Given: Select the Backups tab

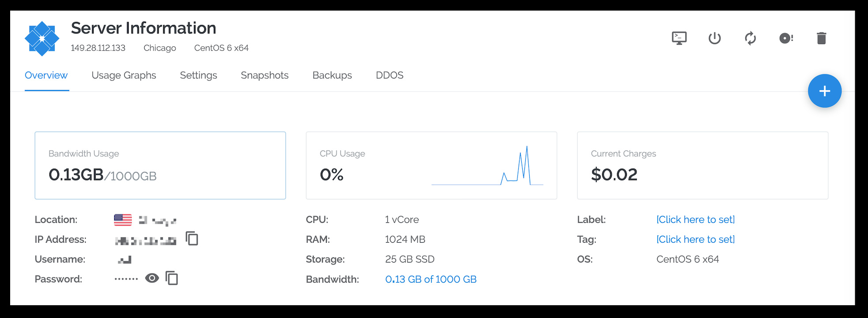Looking at the screenshot, I should (332, 75).
